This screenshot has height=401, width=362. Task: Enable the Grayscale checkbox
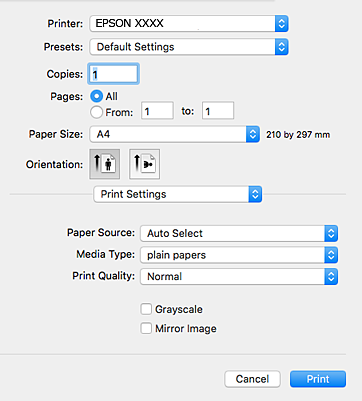[x=146, y=309]
